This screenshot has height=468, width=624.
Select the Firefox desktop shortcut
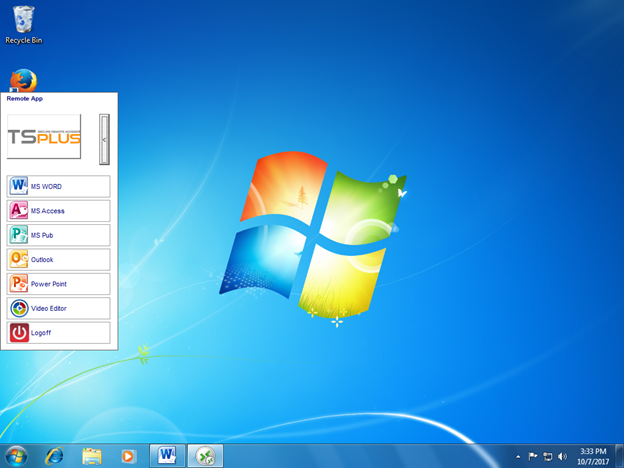23,80
